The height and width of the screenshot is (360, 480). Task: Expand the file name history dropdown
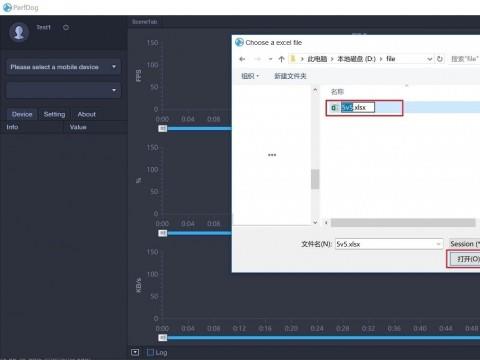[438, 244]
